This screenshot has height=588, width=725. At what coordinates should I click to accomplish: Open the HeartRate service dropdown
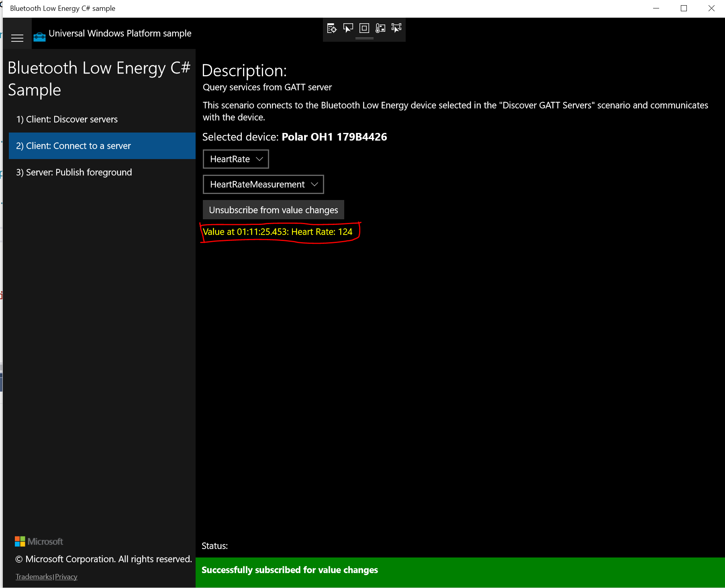click(x=236, y=159)
